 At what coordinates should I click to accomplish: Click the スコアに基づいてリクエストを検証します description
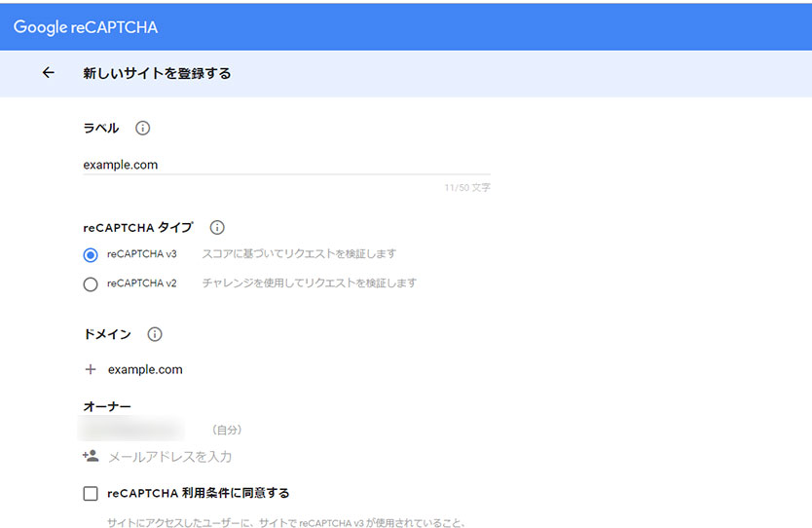coord(299,254)
